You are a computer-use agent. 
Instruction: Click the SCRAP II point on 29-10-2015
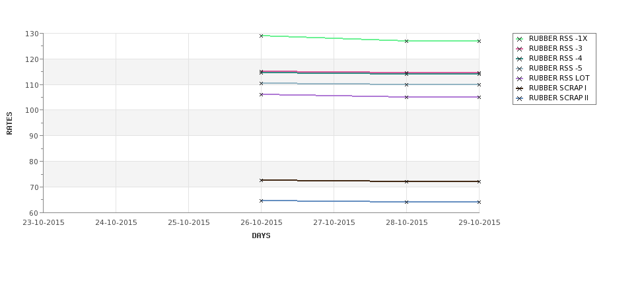[x=479, y=203]
